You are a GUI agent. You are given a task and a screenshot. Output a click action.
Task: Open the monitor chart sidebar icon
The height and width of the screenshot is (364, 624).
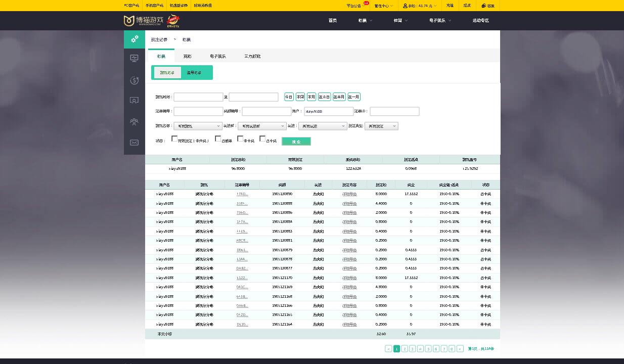click(135, 58)
